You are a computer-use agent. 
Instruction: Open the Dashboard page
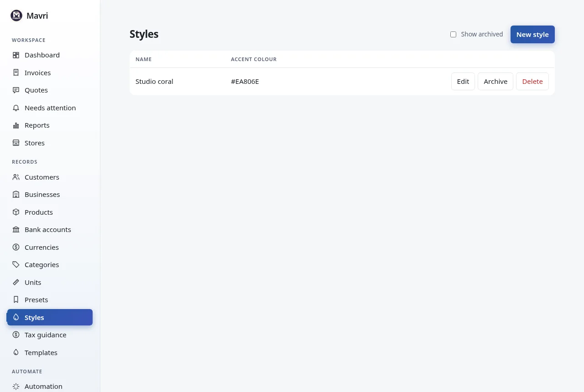tap(50, 55)
